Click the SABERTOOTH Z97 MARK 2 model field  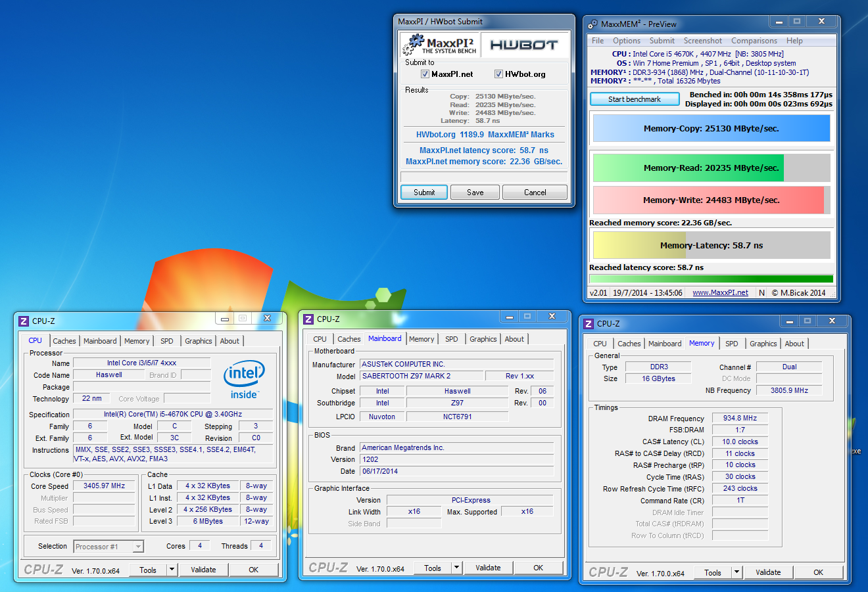click(421, 376)
